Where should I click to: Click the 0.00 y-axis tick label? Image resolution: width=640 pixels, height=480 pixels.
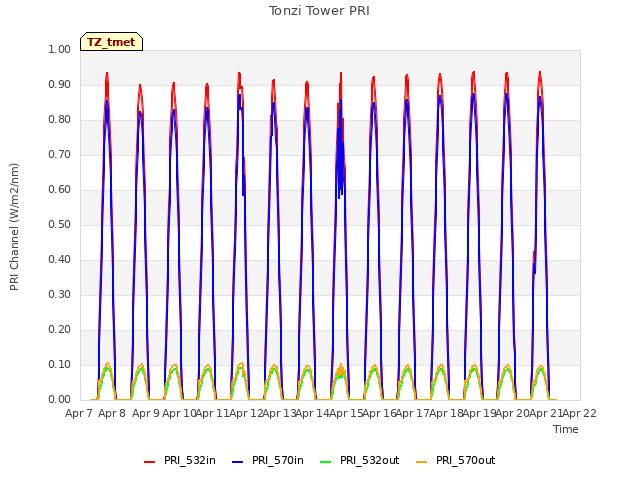tap(60, 399)
